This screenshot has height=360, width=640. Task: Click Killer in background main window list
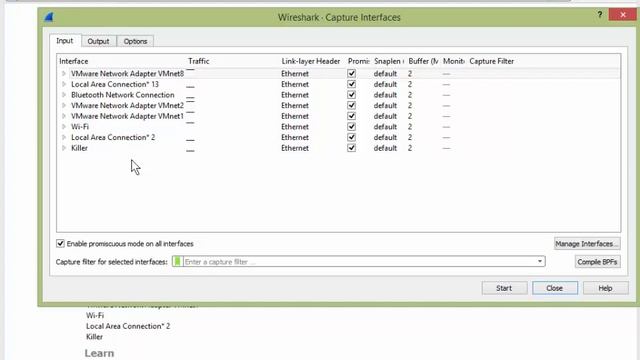[94, 337]
